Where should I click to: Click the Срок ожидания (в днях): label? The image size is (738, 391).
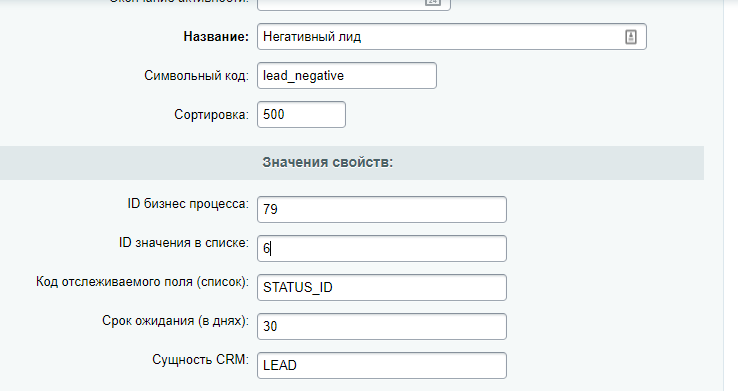[x=175, y=321]
